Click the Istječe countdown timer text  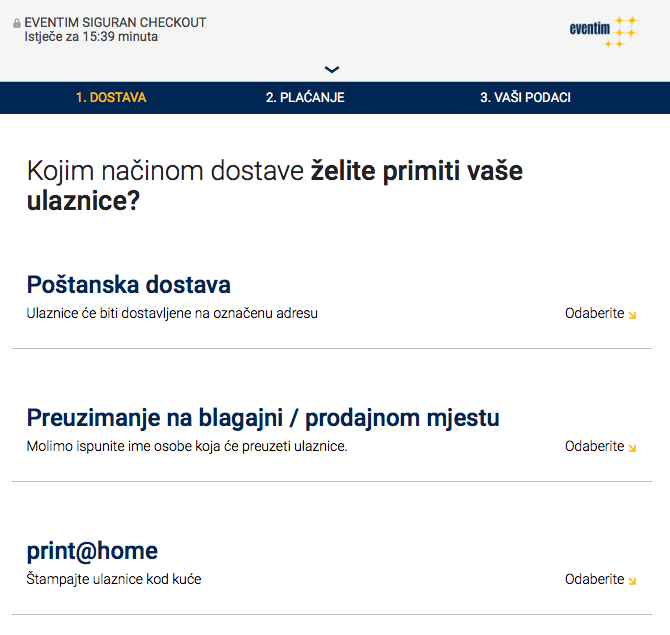(x=91, y=37)
